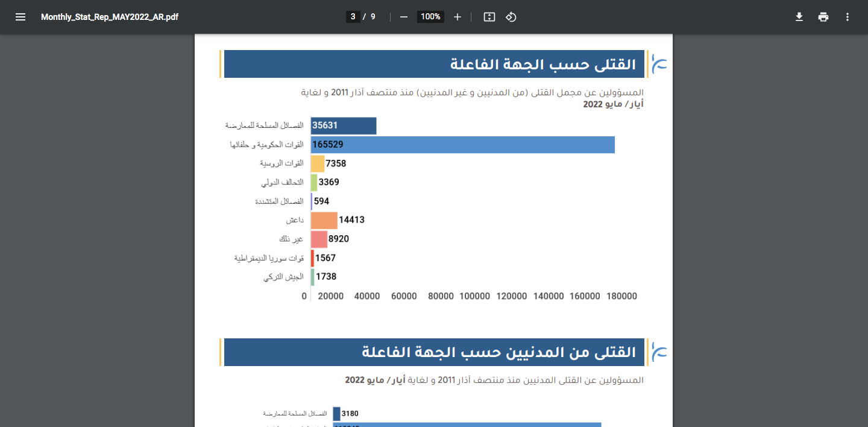Click the light blue bar labeled 165529

tap(463, 145)
